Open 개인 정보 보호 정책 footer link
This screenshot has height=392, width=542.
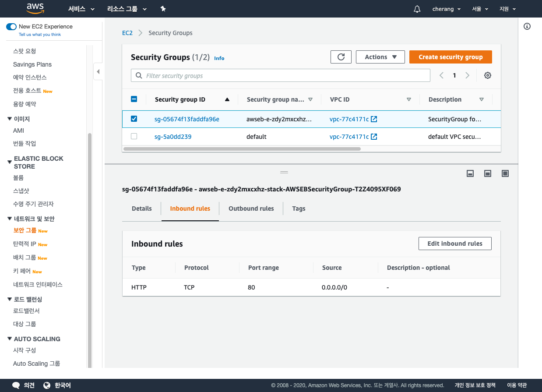[x=475, y=385]
